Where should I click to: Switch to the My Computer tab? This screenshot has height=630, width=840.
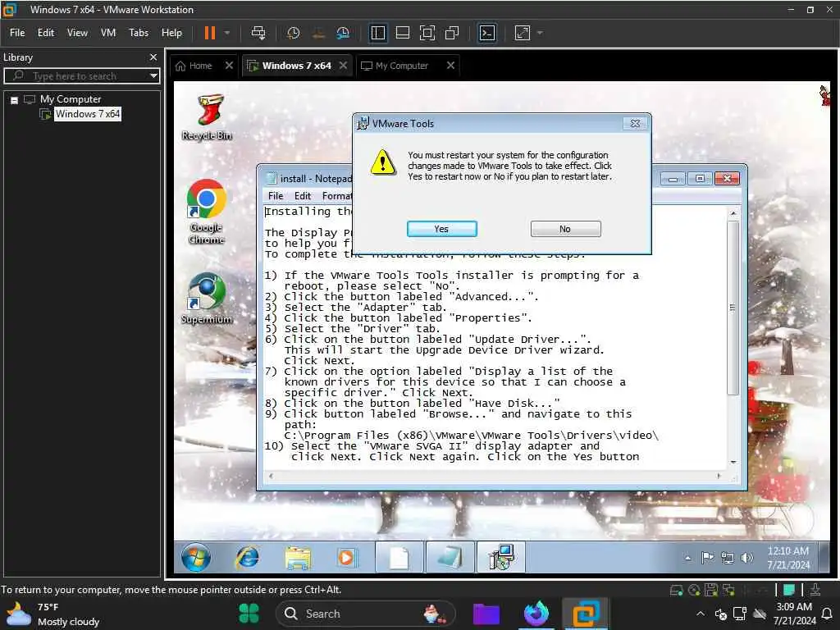click(402, 66)
